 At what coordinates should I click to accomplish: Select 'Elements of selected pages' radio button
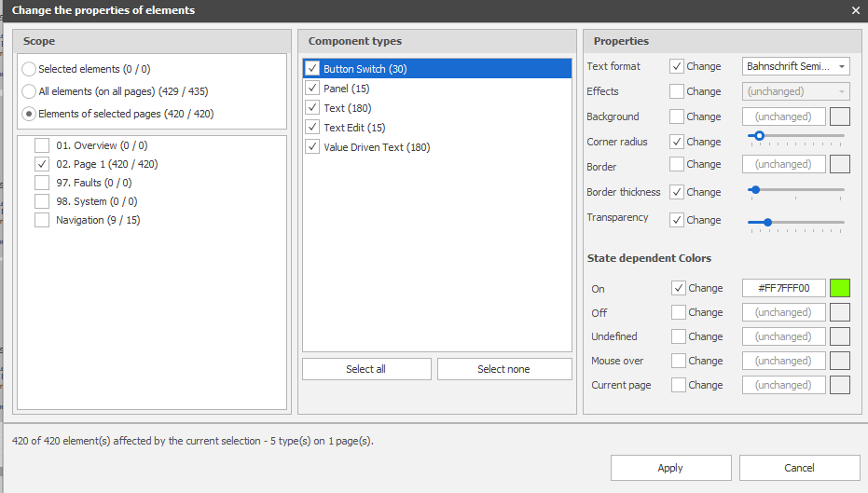[29, 114]
